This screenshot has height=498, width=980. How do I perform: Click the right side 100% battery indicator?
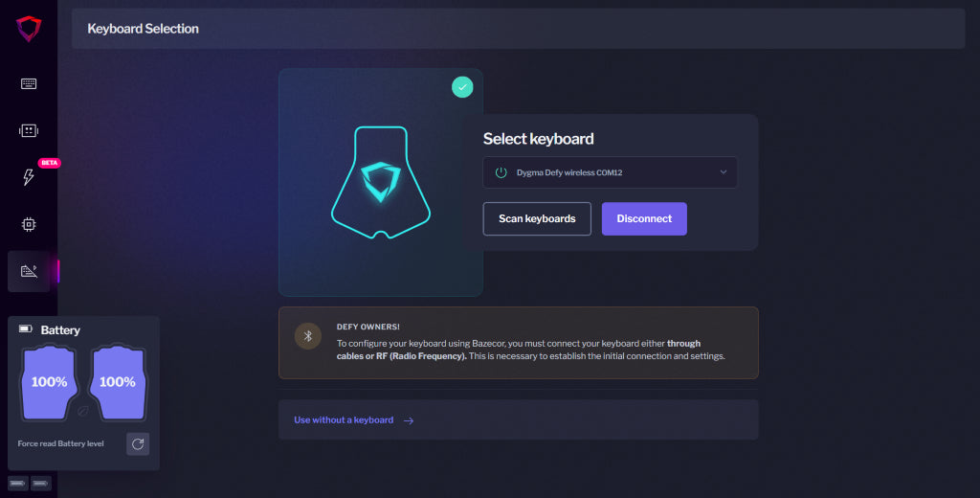[118, 382]
